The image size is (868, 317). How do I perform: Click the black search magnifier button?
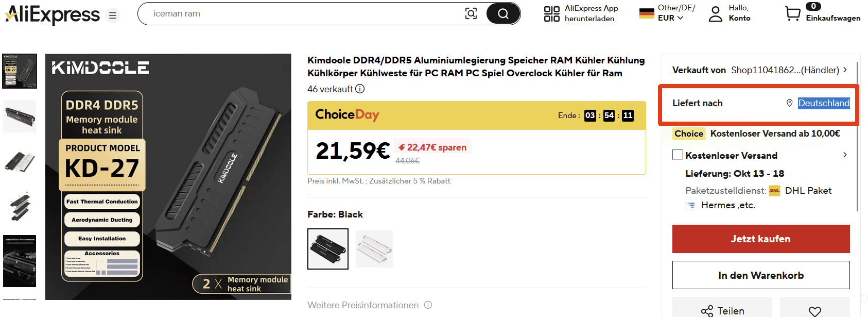point(503,14)
